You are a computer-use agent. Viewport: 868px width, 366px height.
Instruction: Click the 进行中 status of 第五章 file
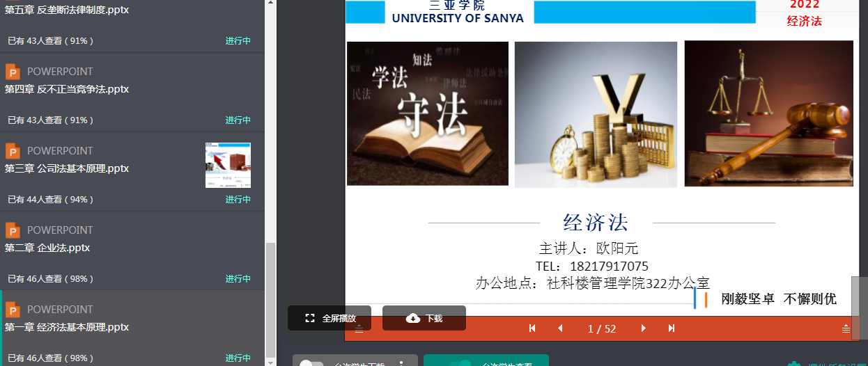[238, 41]
